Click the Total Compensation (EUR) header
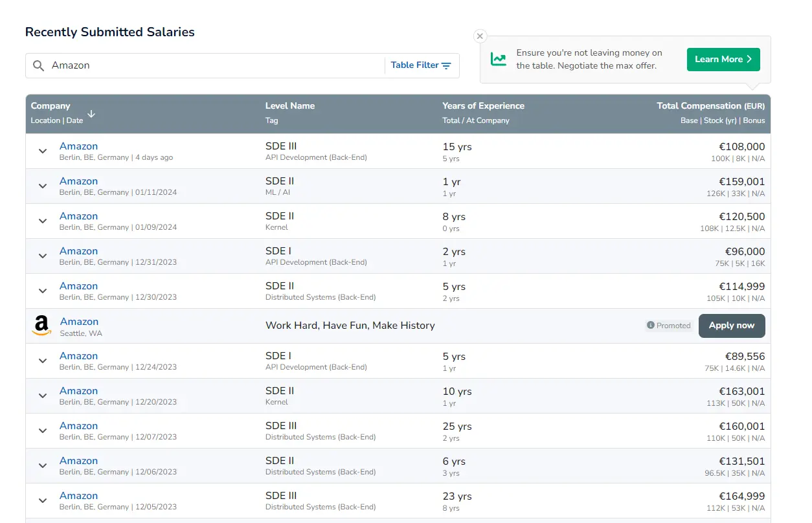The width and height of the screenshot is (812, 523). pyautogui.click(x=710, y=106)
